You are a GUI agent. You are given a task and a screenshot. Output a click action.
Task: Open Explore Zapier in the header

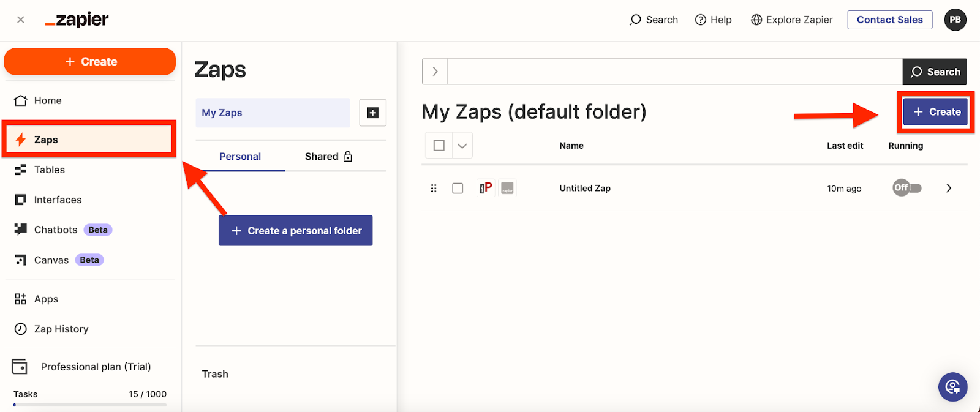[x=791, y=20]
